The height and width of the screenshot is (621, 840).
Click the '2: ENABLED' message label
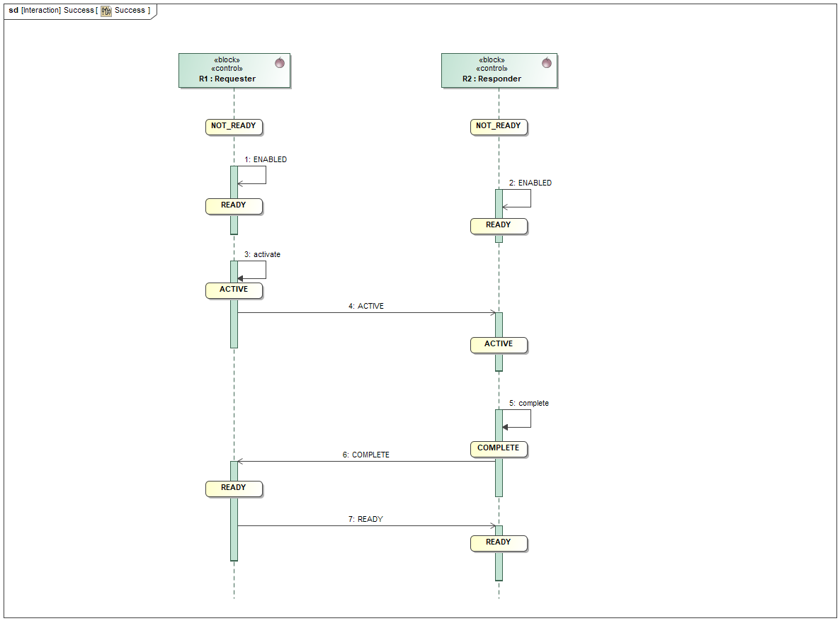point(530,183)
